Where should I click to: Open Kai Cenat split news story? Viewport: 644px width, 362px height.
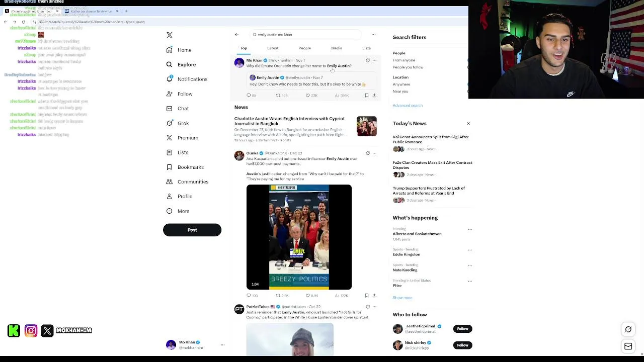(431, 139)
